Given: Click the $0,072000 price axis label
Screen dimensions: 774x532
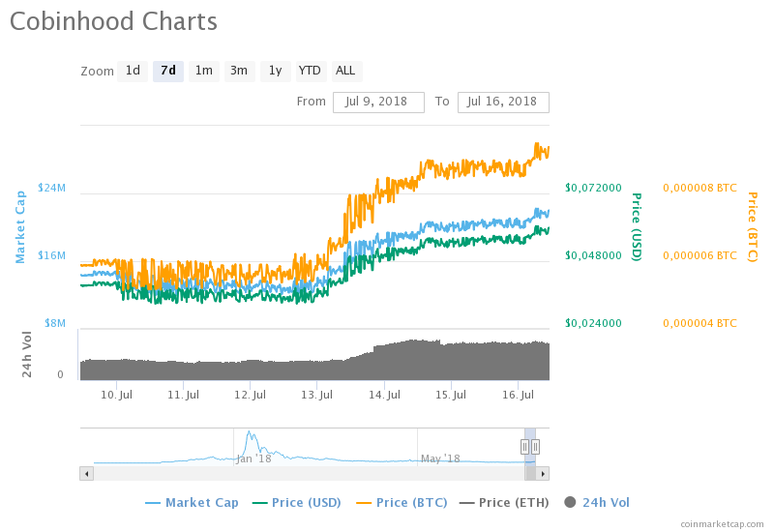Looking at the screenshot, I should point(593,188).
